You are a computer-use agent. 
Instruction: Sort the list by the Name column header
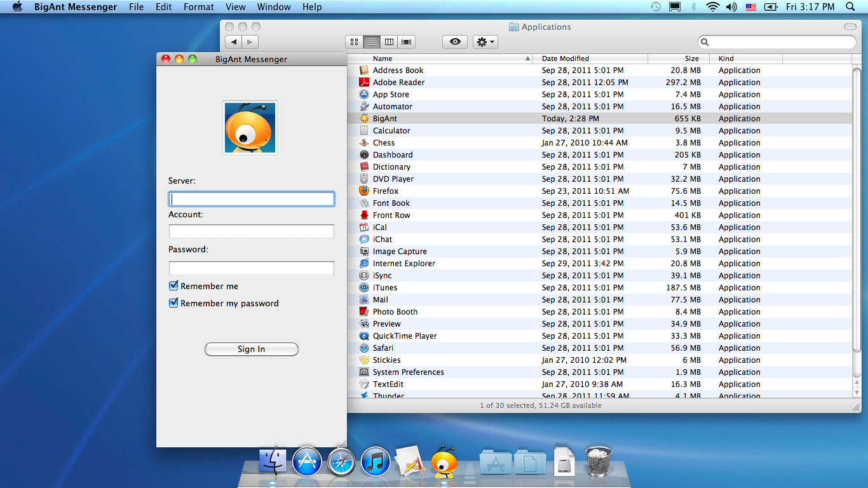click(445, 58)
